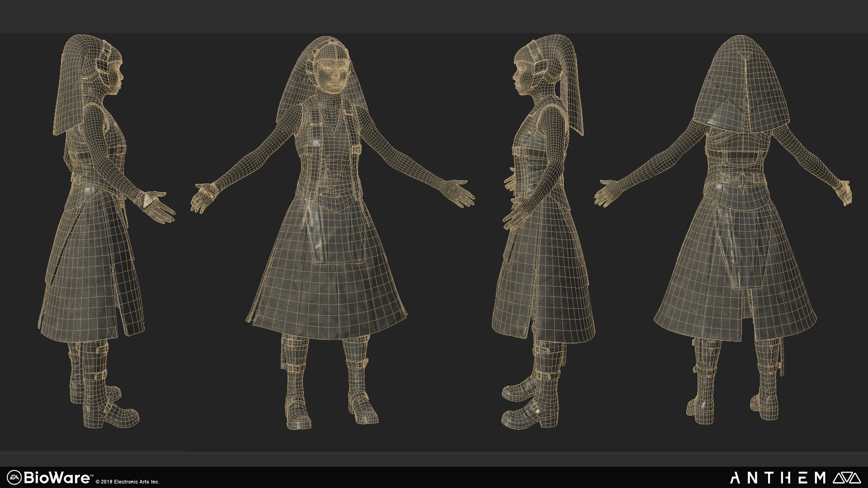The image size is (868, 488).
Task: Select the right-facing side wireframe view
Action: pyautogui.click(x=107, y=232)
